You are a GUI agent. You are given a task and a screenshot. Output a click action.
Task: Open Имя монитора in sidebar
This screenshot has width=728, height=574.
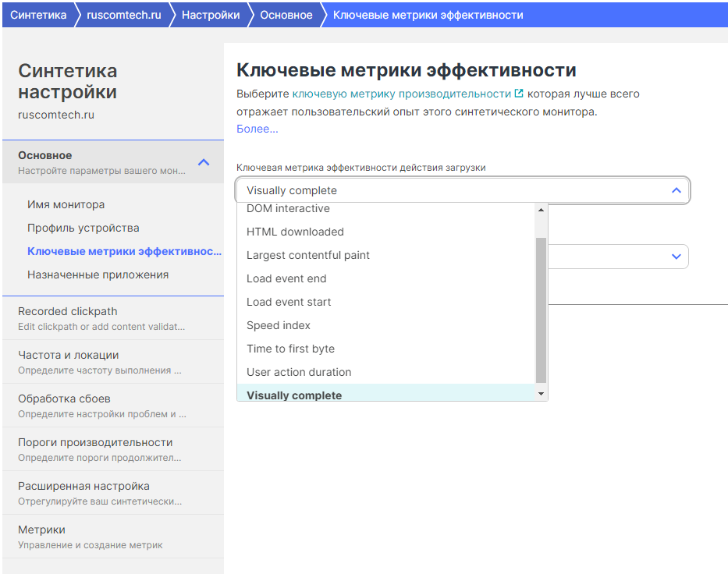(66, 204)
